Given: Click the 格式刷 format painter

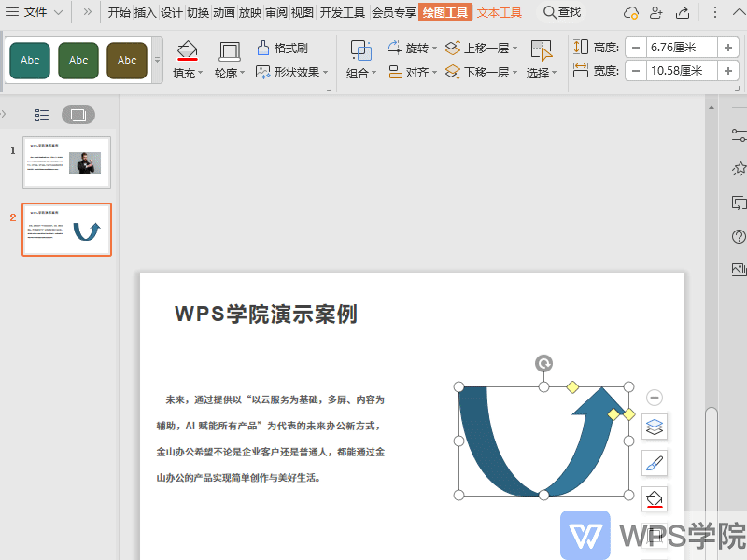Looking at the screenshot, I should coord(283,48).
